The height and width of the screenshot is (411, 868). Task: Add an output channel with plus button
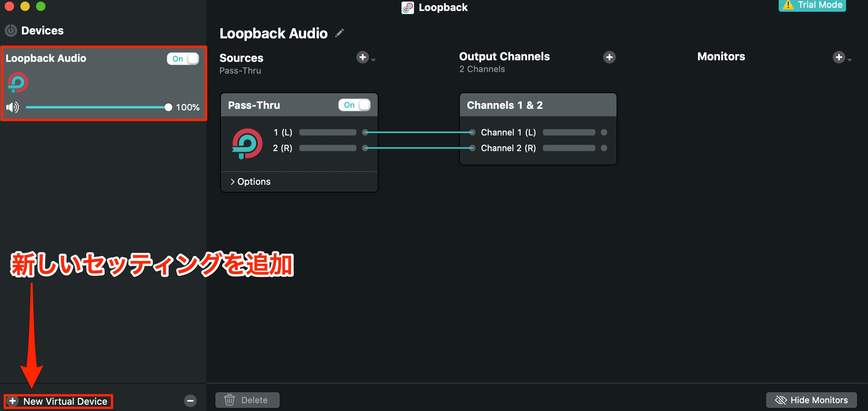(609, 57)
